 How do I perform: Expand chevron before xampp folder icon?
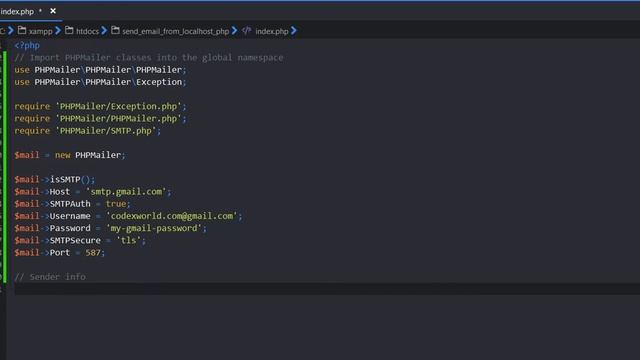[x=11, y=31]
